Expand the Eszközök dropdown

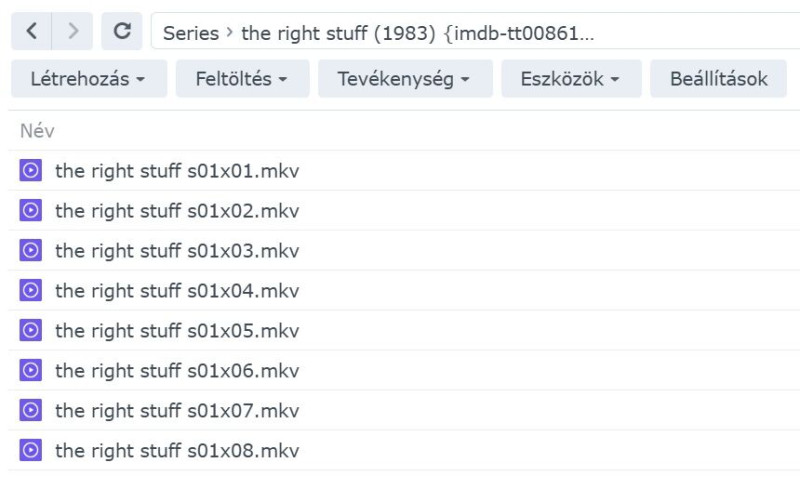[571, 79]
